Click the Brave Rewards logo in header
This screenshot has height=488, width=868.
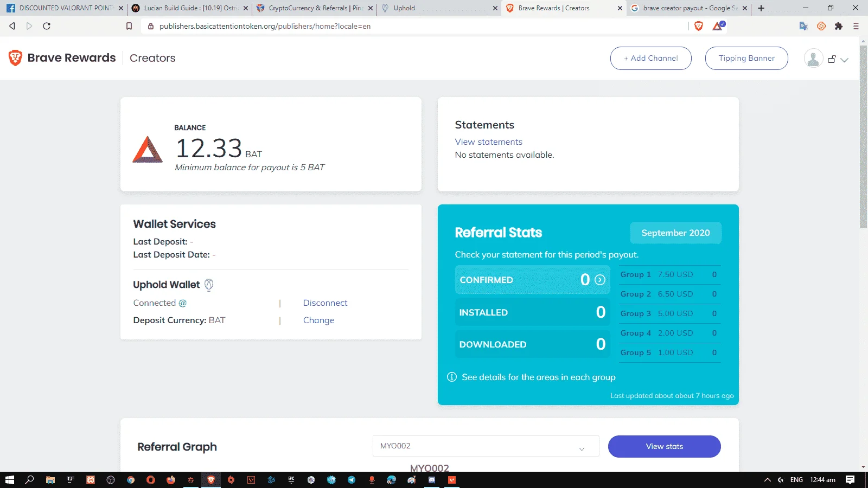click(x=62, y=58)
